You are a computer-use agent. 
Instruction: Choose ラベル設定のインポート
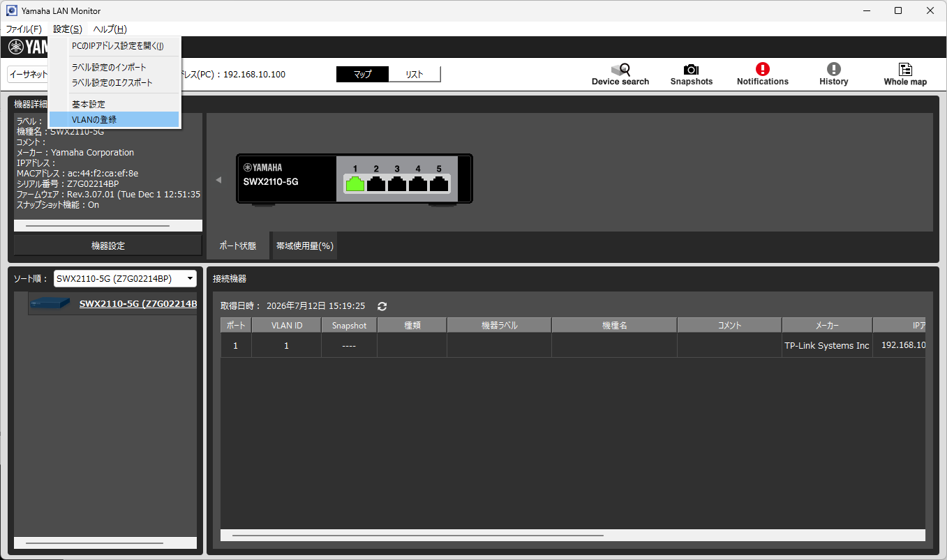[115, 68]
